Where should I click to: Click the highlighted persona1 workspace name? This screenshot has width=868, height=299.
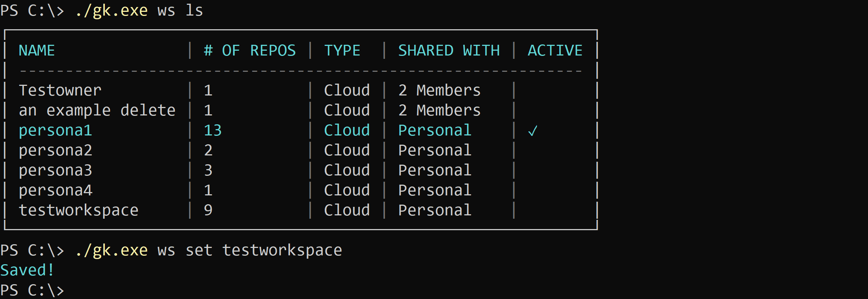point(56,131)
